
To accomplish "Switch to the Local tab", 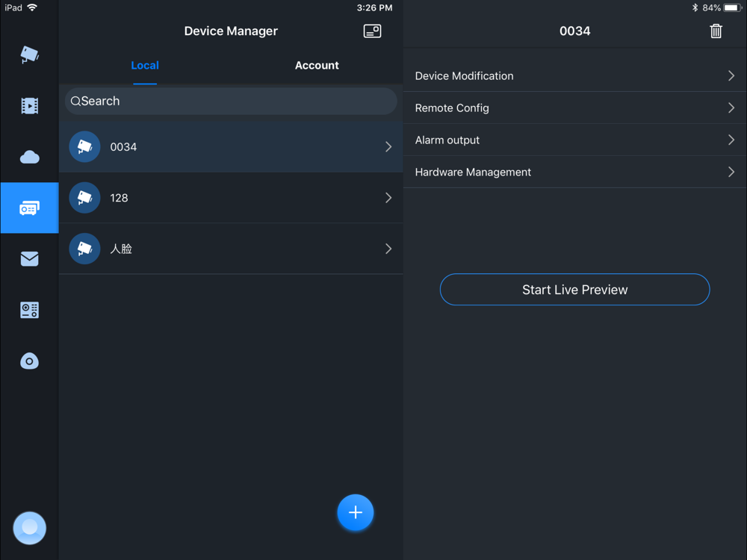I will click(x=145, y=65).
